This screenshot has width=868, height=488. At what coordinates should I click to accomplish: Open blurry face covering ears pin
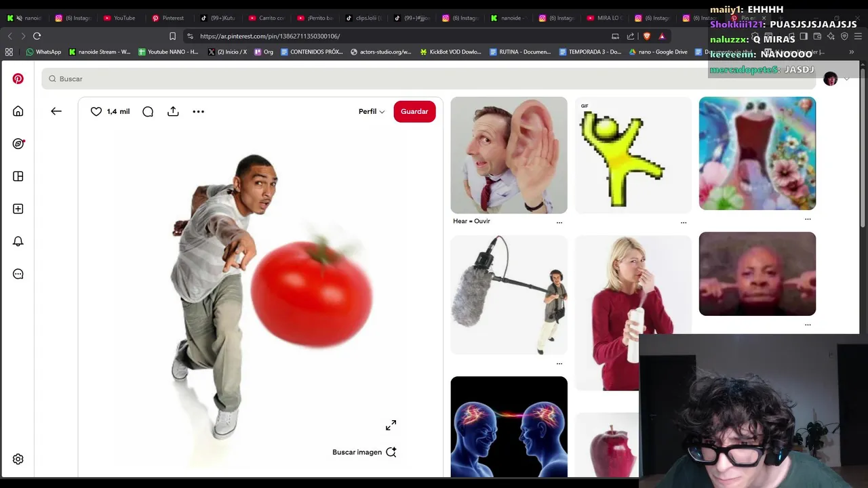pos(757,274)
